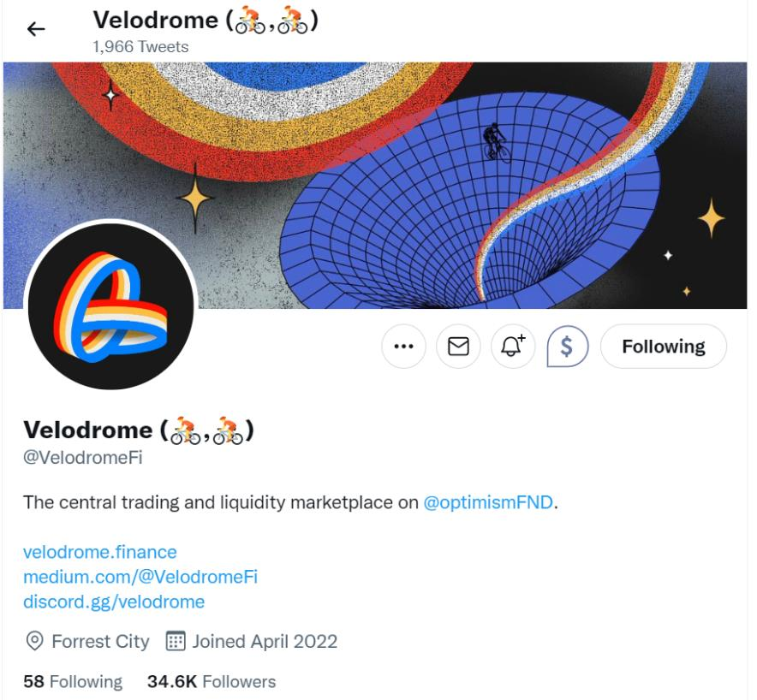Viewport: 757px width, 700px height.
Task: Go back using the left arrow
Action: click(36, 29)
